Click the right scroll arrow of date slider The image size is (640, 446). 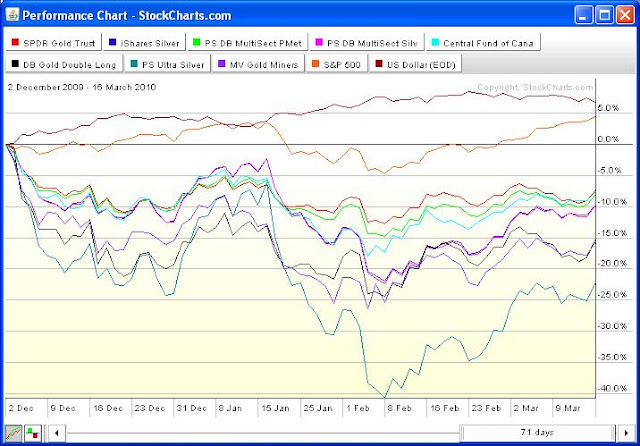(x=626, y=433)
